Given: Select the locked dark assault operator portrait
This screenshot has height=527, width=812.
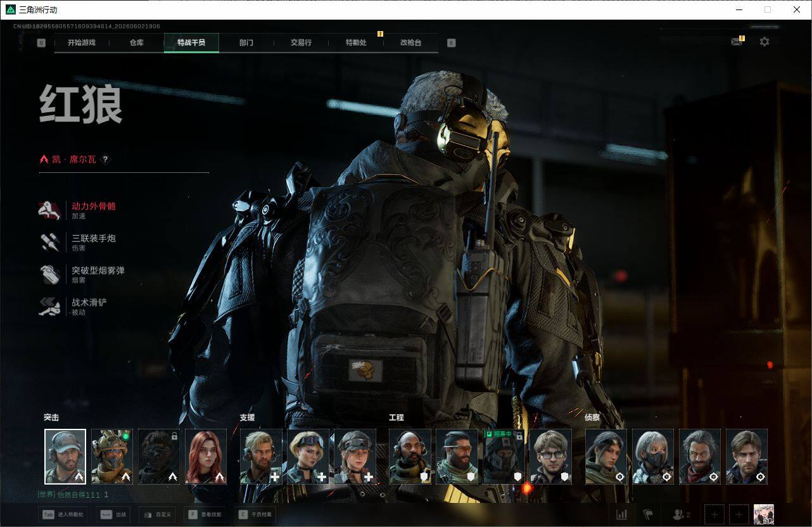Looking at the screenshot, I should [159, 457].
